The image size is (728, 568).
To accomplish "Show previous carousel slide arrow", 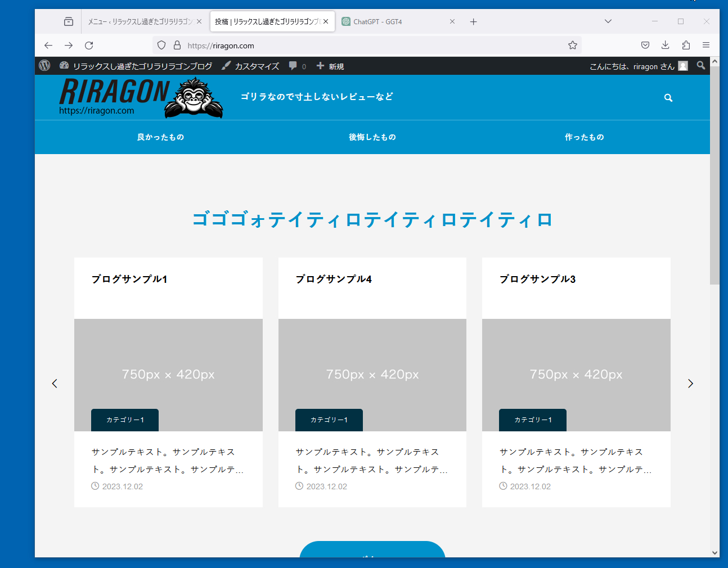I will pos(55,384).
